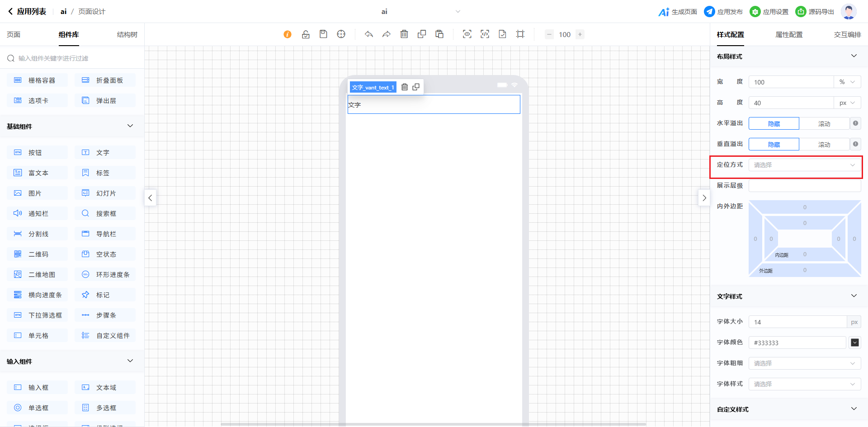
Task: Click the undo arrow in the toolbar
Action: (x=369, y=34)
